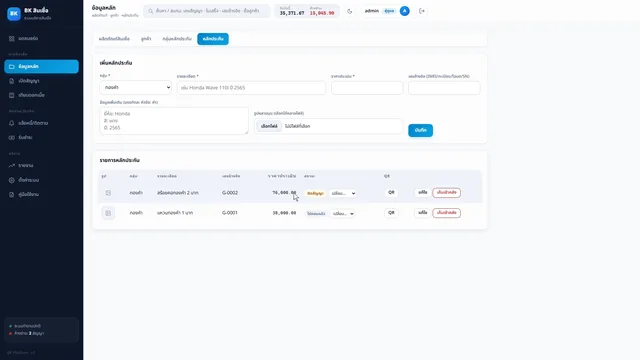The height and width of the screenshot is (360, 640).
Task: Click the blue status badge on G-0001
Action: (x=316, y=214)
